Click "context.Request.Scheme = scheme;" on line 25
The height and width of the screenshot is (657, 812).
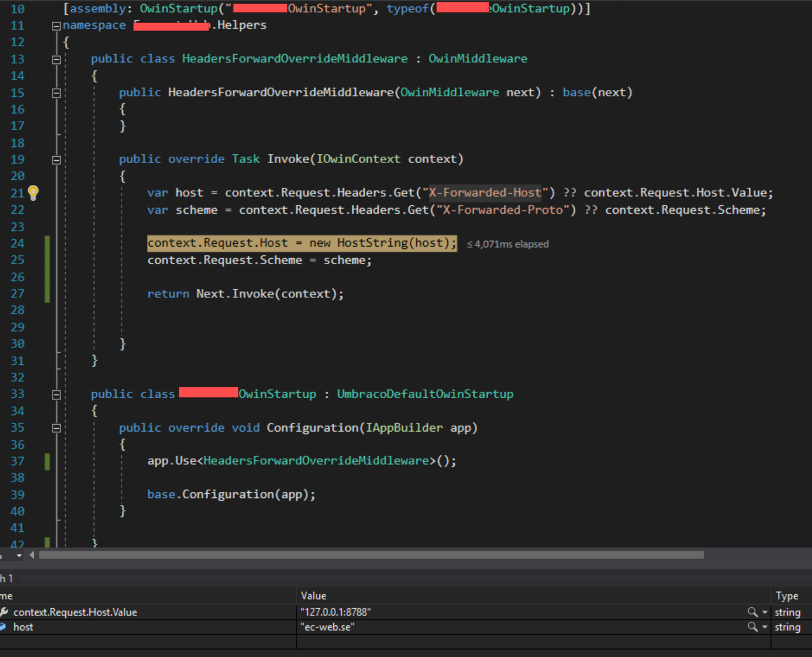point(259,260)
